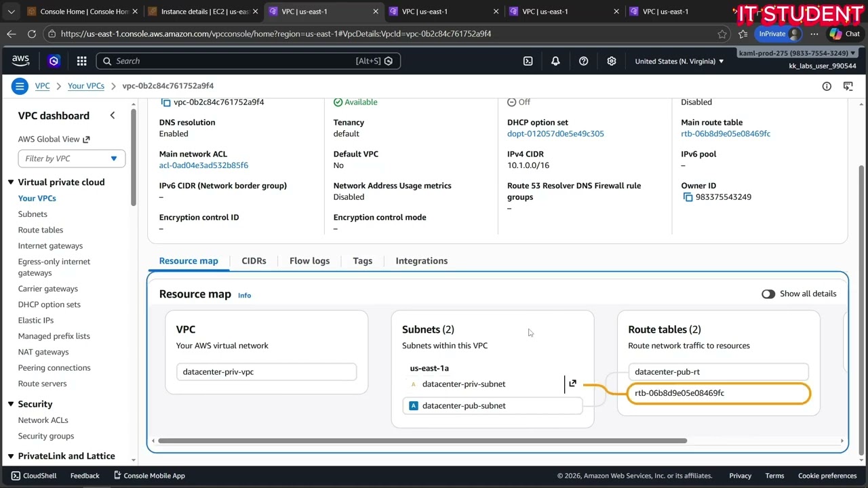The width and height of the screenshot is (868, 488).
Task: Switch to the Flow logs tab
Action: coord(309,261)
